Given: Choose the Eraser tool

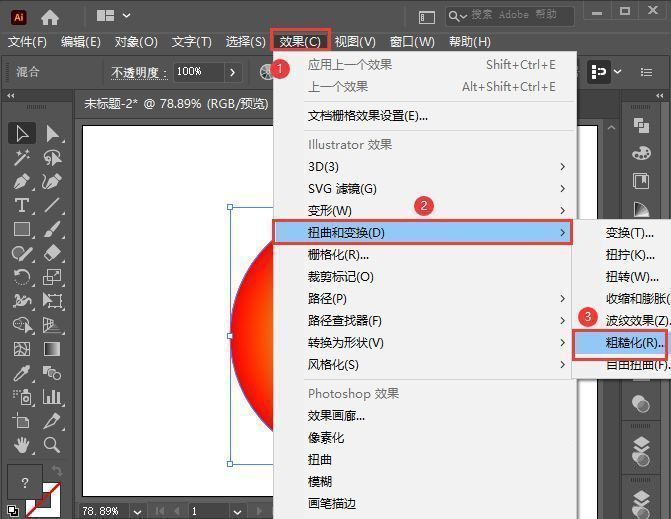Looking at the screenshot, I should coord(52,253).
